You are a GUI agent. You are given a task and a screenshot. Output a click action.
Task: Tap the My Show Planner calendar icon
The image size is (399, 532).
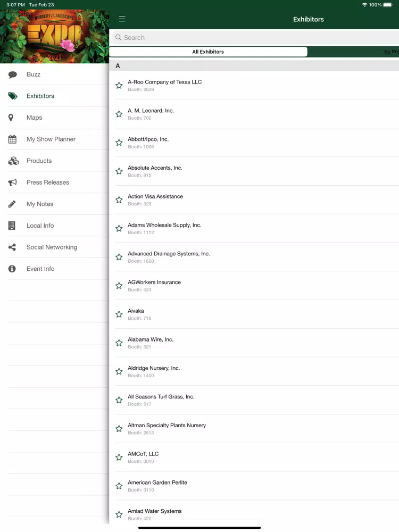(x=12, y=139)
